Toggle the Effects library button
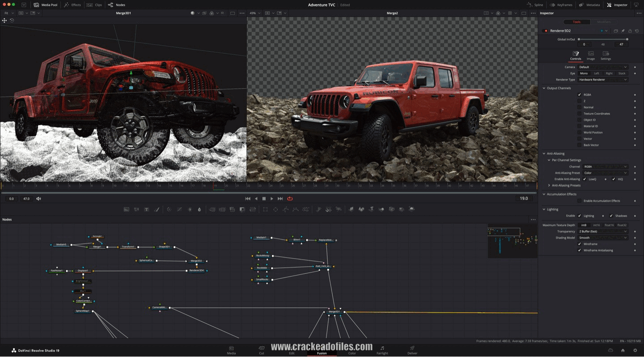Viewport: 644px width, 357px height. pyautogui.click(x=72, y=5)
